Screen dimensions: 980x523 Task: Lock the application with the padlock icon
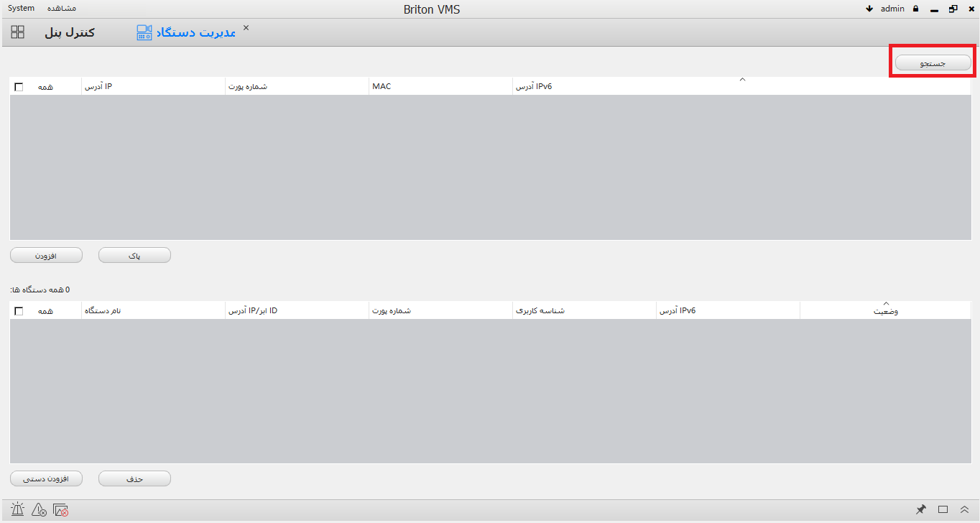pos(915,9)
